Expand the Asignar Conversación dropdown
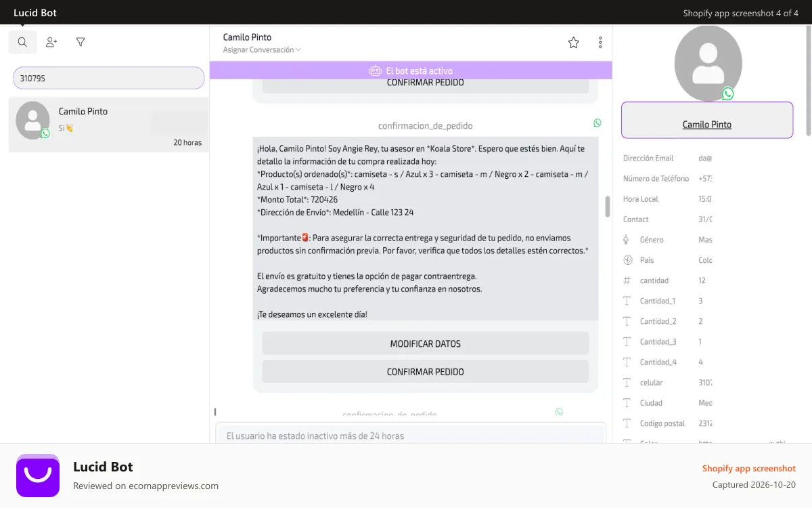Screen dimensions: 812x508 click(262, 49)
